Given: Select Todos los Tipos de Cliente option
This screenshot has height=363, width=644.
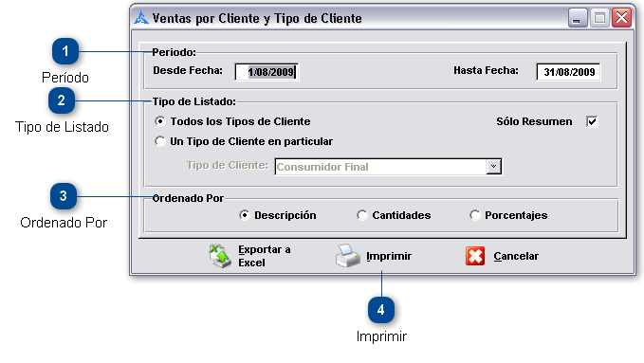Looking at the screenshot, I should coord(159,121).
